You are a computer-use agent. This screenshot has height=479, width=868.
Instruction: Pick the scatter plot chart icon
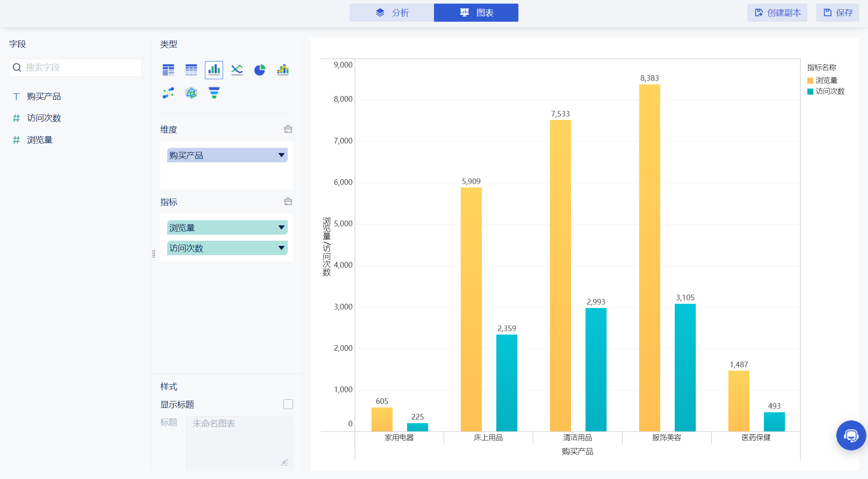tap(168, 93)
